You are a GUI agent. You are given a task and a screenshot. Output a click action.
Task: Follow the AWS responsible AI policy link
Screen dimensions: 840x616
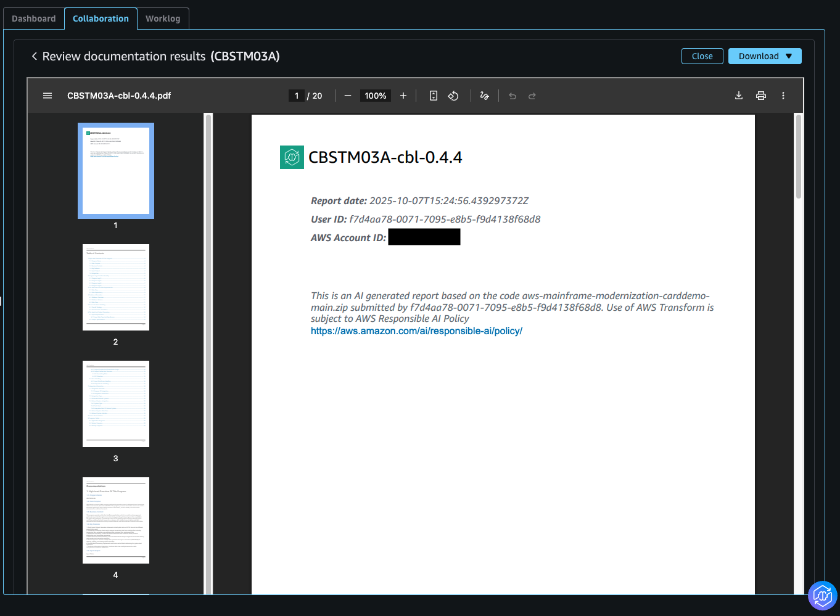point(416,331)
